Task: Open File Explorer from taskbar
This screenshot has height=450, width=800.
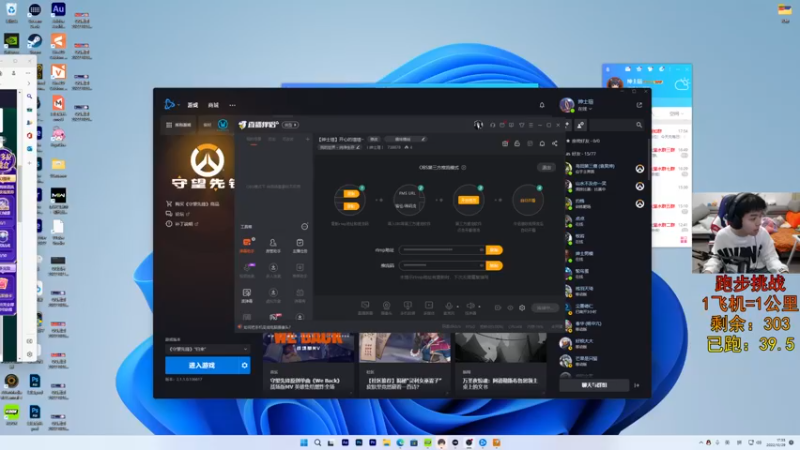Action: (386, 442)
